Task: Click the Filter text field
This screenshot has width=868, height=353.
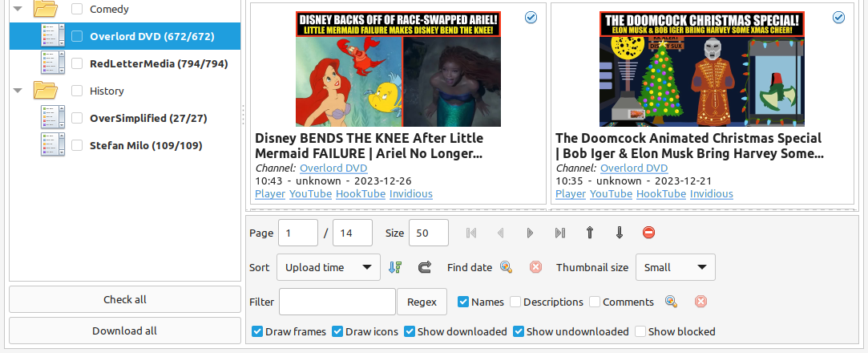Action: (x=337, y=302)
